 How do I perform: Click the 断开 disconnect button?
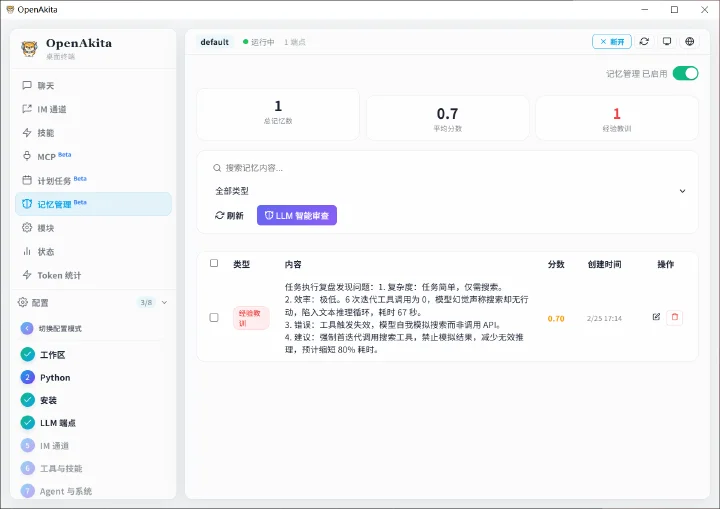point(612,41)
